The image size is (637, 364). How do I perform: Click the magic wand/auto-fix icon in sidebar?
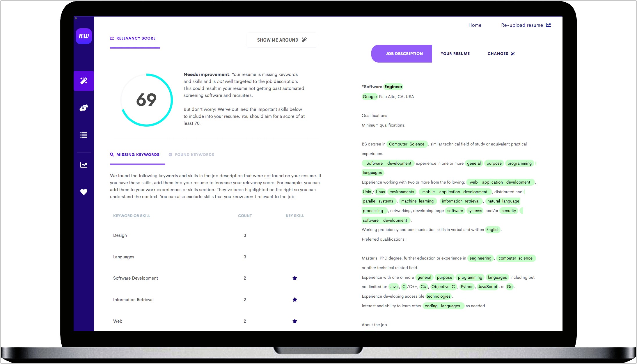[84, 81]
